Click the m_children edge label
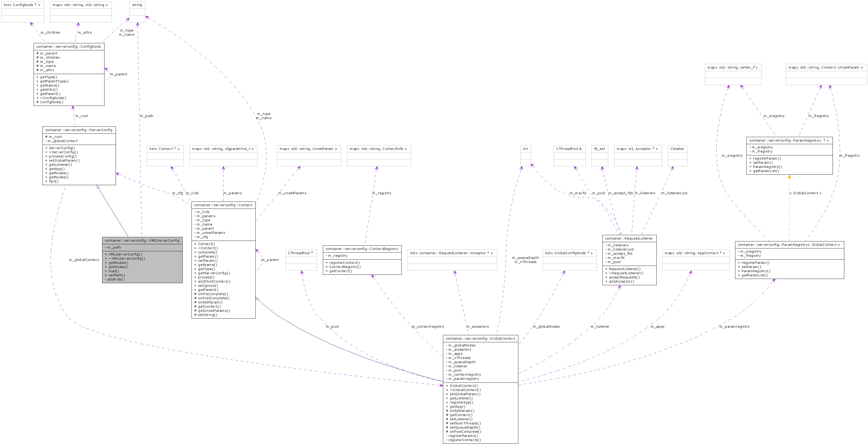 (x=50, y=32)
